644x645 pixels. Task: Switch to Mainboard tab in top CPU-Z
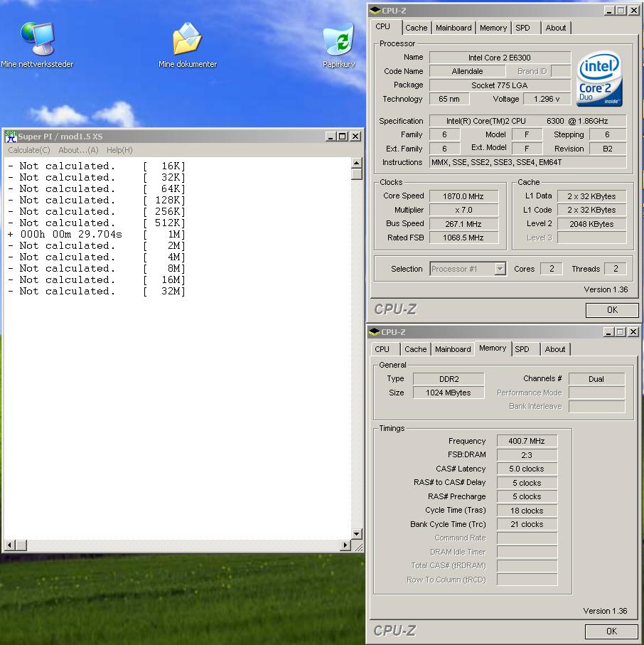pyautogui.click(x=454, y=28)
